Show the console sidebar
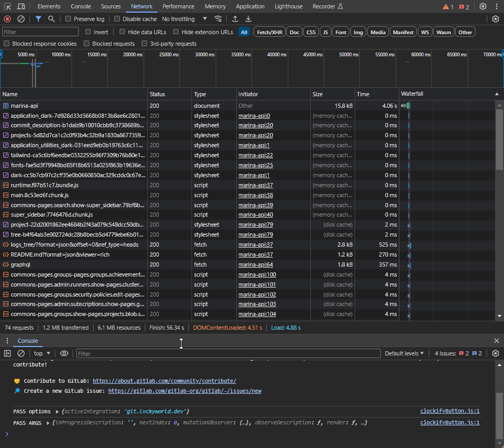 (x=7, y=353)
